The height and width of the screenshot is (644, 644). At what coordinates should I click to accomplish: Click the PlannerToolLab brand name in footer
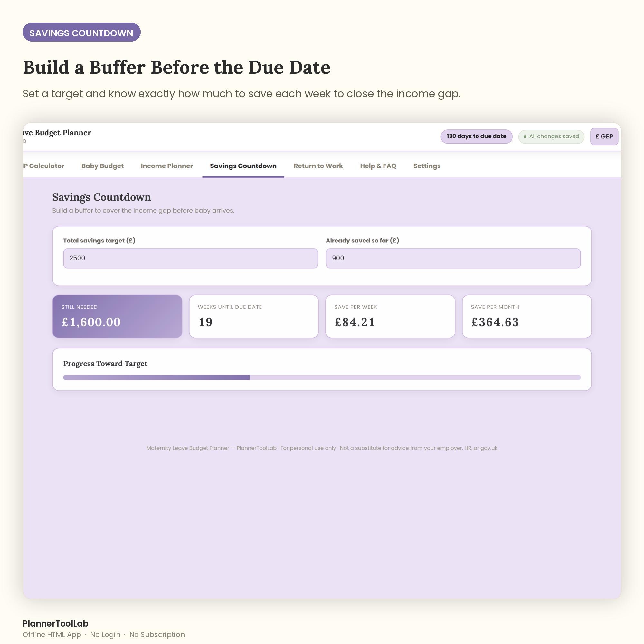[55, 623]
